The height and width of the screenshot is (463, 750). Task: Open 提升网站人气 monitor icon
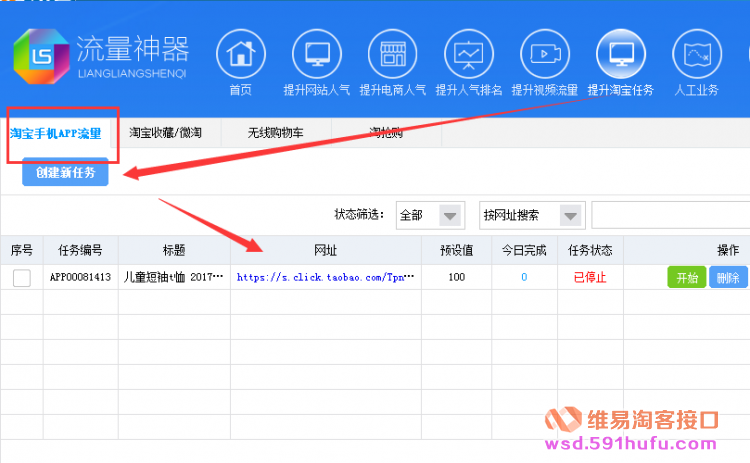(x=317, y=54)
